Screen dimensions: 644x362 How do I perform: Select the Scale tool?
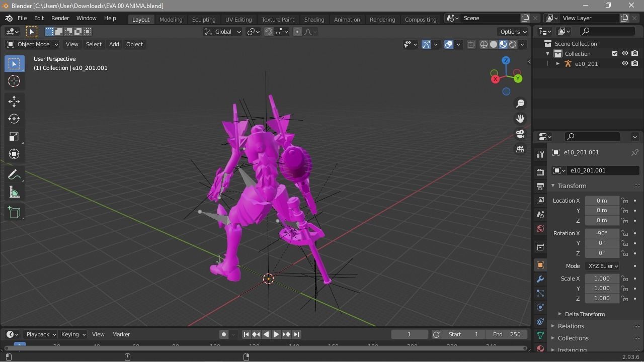tap(14, 137)
